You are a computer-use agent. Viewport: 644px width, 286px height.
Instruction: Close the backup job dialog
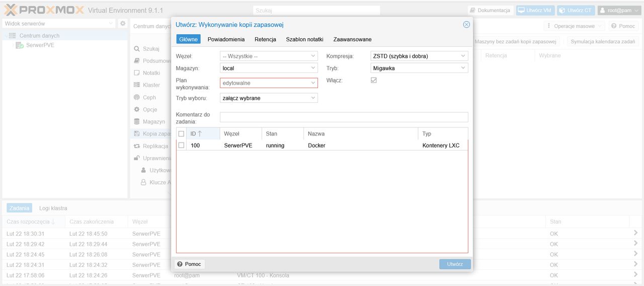pyautogui.click(x=466, y=25)
